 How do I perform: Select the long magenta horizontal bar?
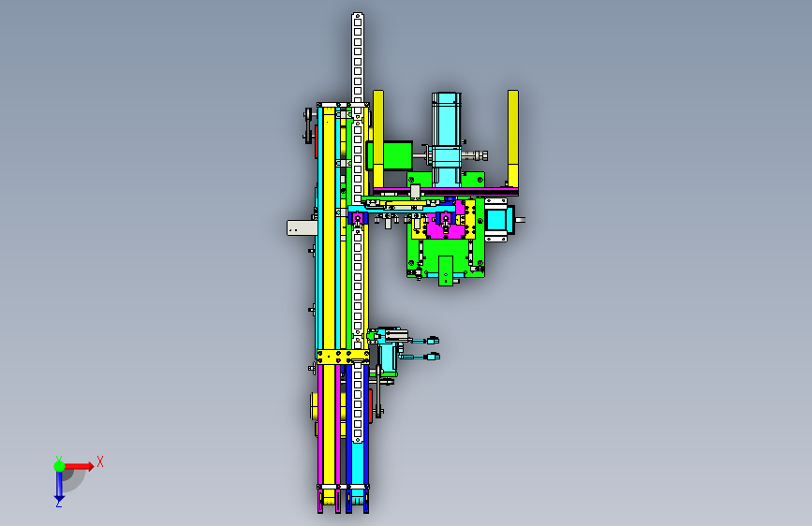(x=446, y=192)
